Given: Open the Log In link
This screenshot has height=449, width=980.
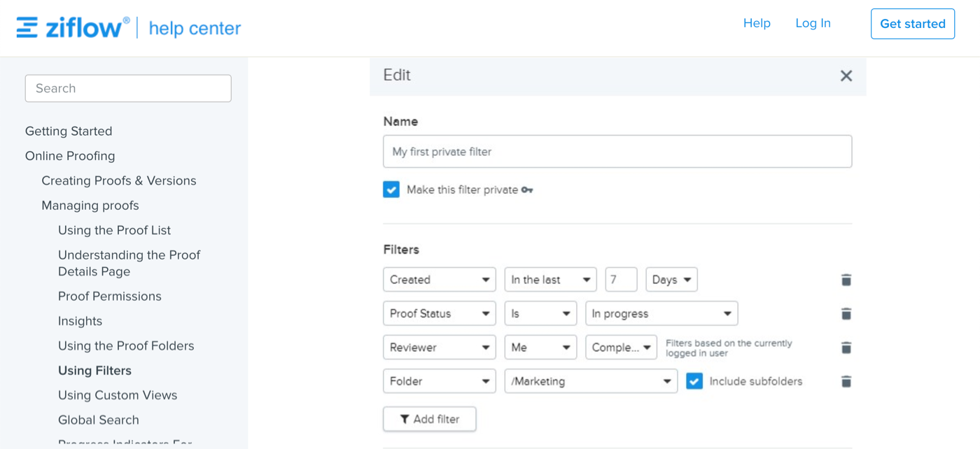Looking at the screenshot, I should [x=813, y=23].
